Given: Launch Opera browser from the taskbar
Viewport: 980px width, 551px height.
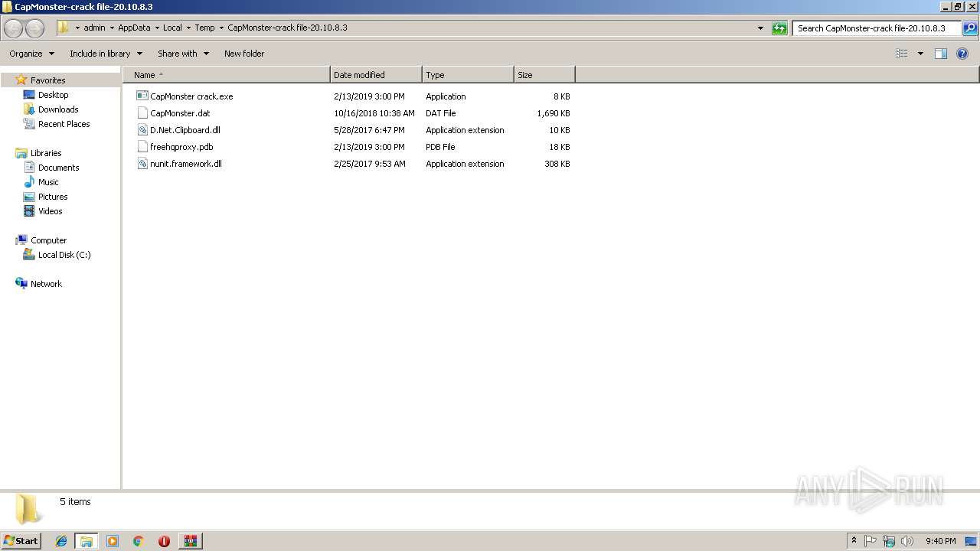Looking at the screenshot, I should [164, 541].
